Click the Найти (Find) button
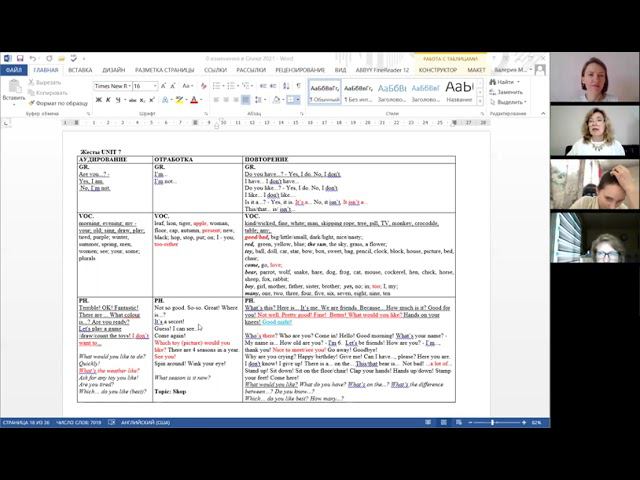640x480 pixels. point(505,82)
